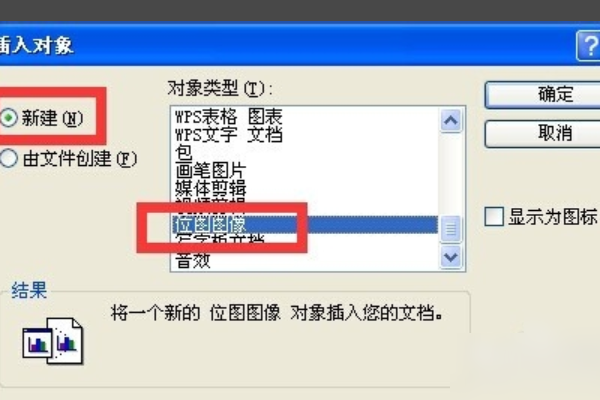Select WPS文字 文档 in object types

click(x=229, y=134)
